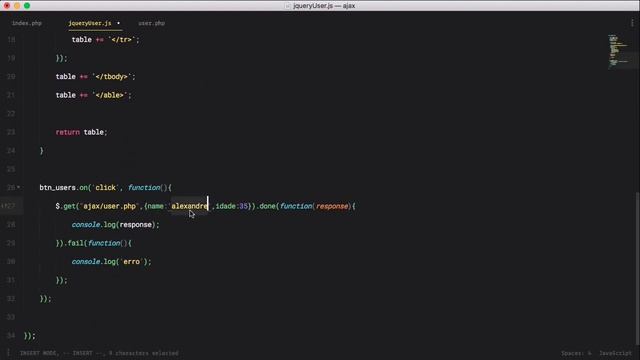640x360 pixels.
Task: Collapse the fold arrow at line 26
Action: click(18, 187)
